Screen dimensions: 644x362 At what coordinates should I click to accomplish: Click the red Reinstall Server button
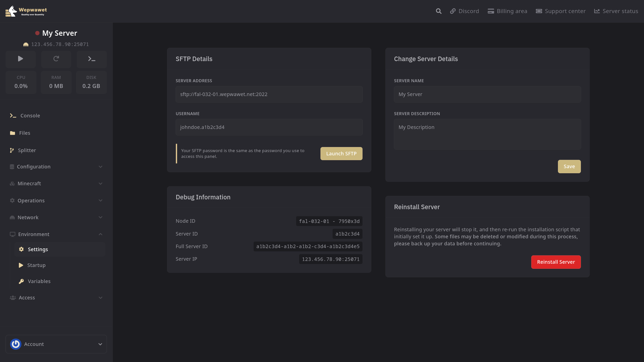[x=556, y=262]
